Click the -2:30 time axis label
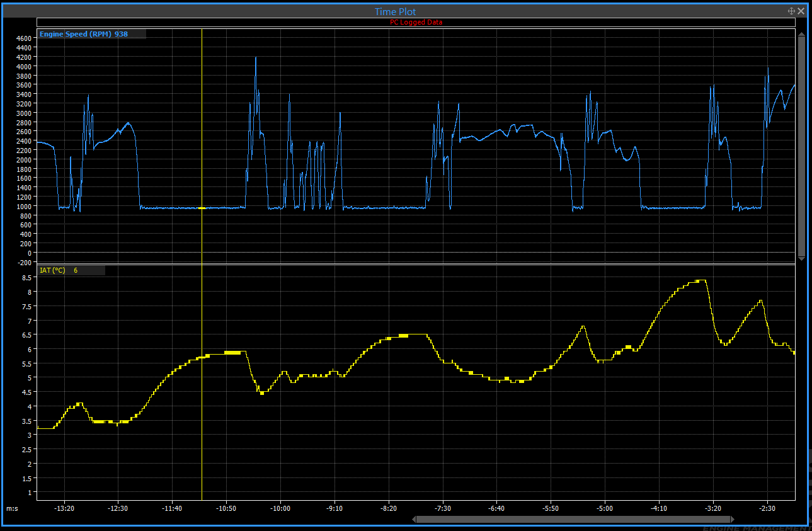The height and width of the screenshot is (531, 812). pos(767,508)
